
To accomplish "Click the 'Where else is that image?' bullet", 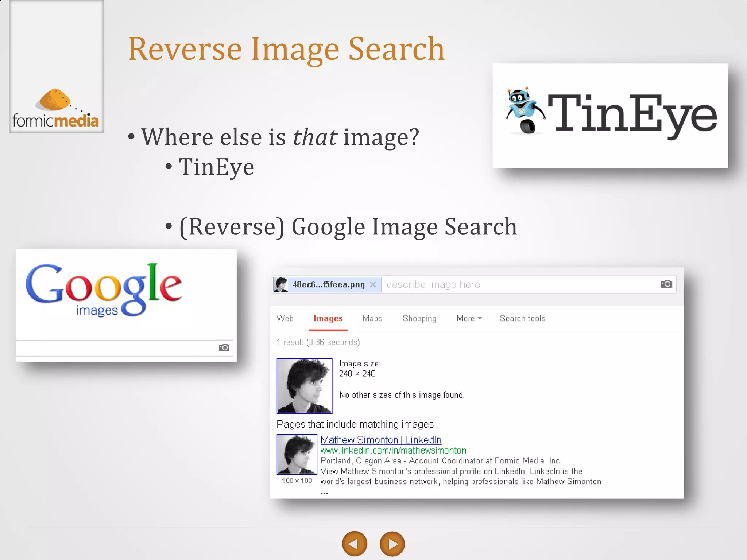I will 280,137.
